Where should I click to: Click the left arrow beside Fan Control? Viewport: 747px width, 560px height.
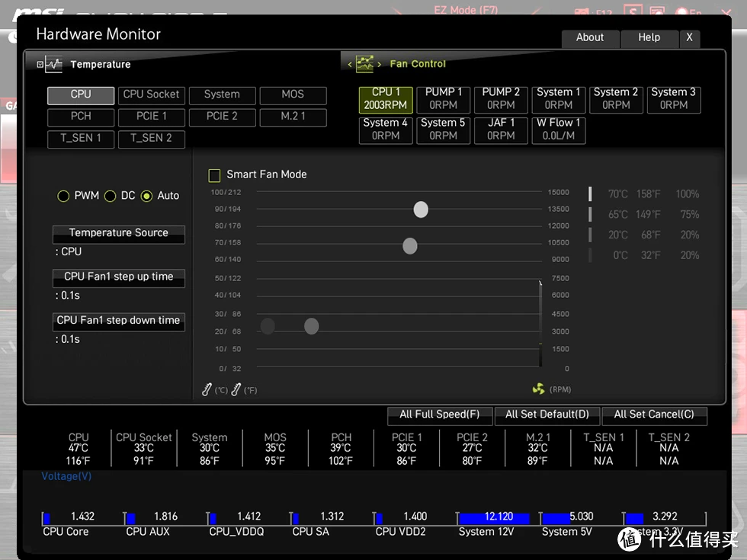[350, 65]
